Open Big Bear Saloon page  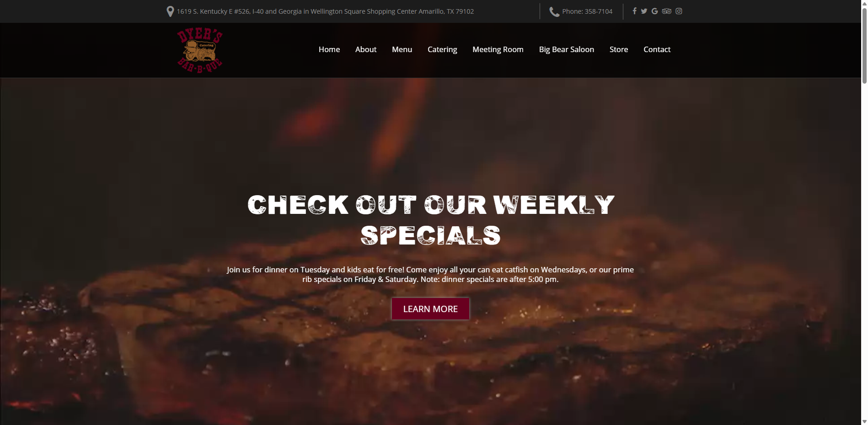click(x=567, y=49)
